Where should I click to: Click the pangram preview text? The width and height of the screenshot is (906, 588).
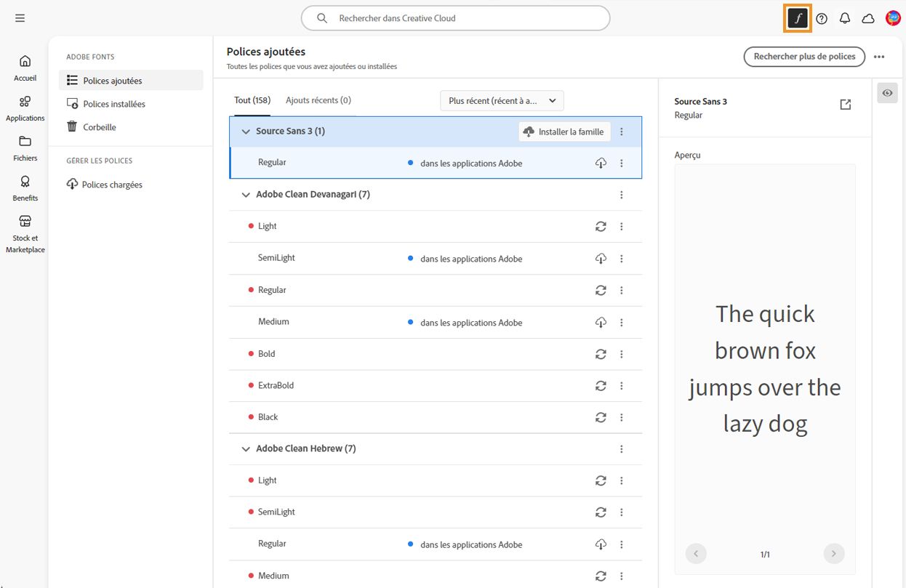[765, 369]
